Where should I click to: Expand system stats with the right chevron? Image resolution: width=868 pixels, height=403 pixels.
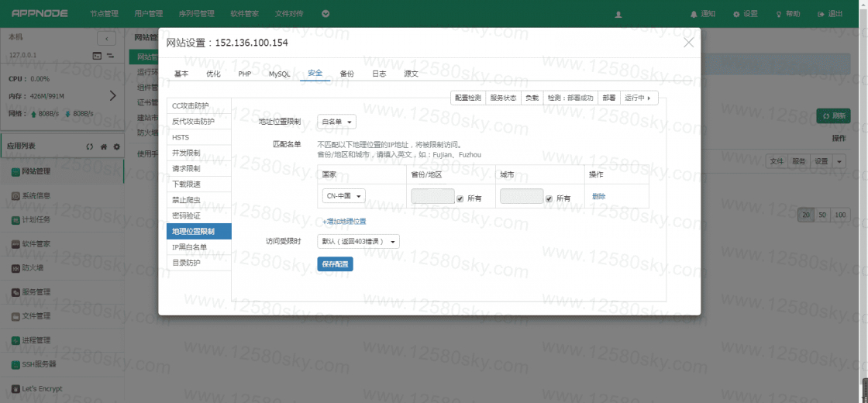pyautogui.click(x=113, y=96)
